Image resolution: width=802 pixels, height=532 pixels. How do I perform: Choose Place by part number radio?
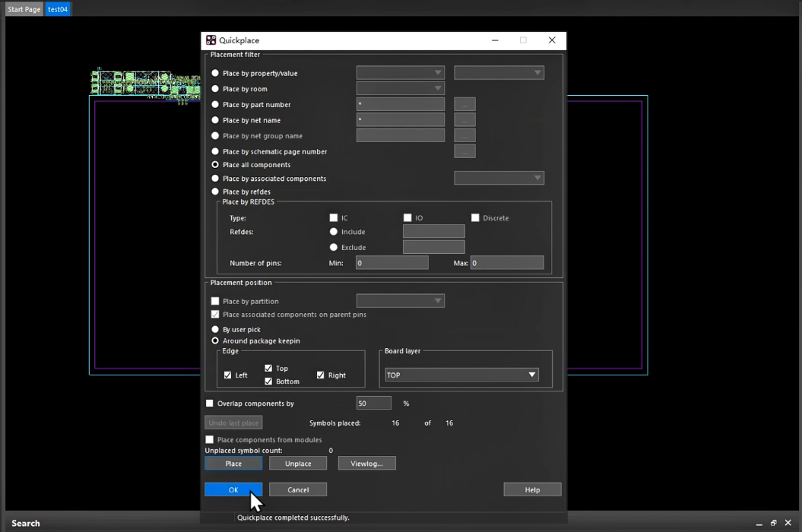(215, 104)
